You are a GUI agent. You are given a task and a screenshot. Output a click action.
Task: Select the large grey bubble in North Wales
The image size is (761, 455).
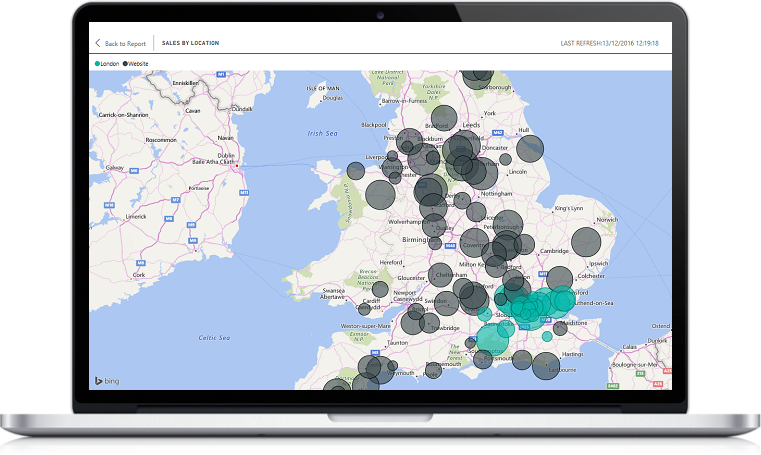[380, 194]
